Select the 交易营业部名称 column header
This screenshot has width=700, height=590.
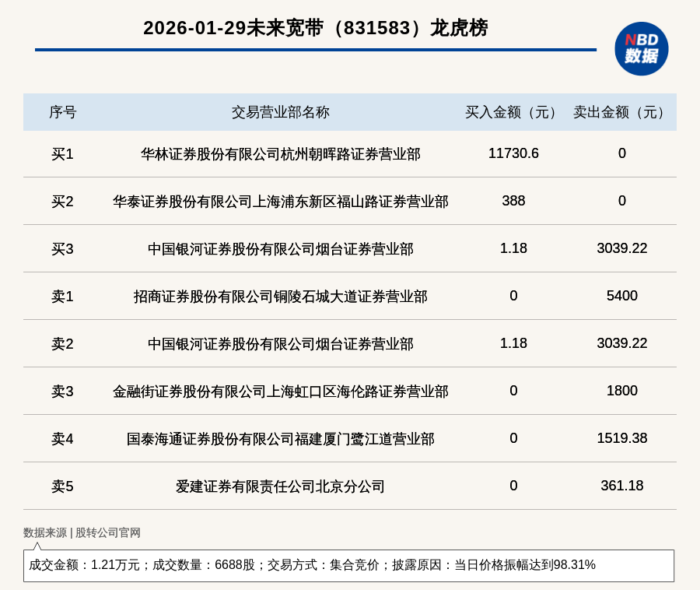tap(280, 112)
